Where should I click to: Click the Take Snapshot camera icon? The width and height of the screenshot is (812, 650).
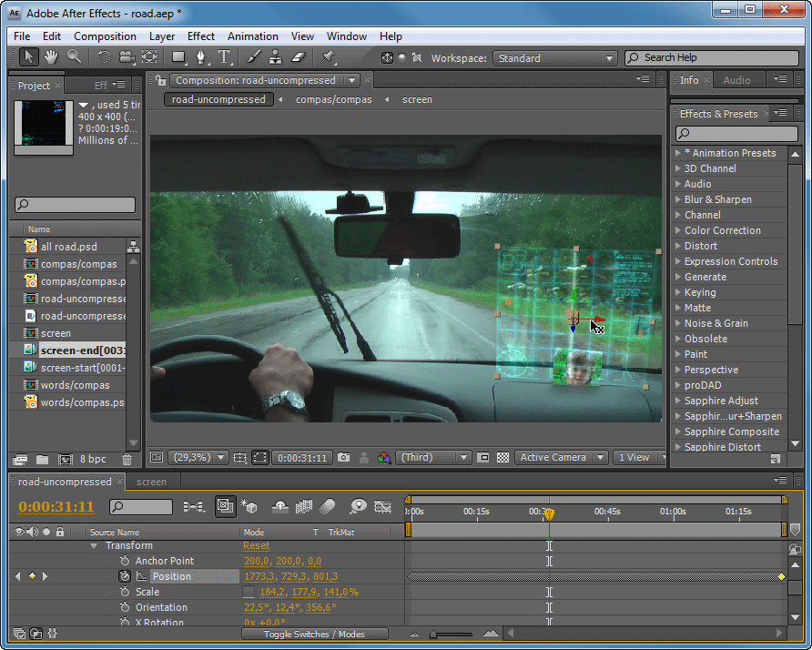[343, 457]
